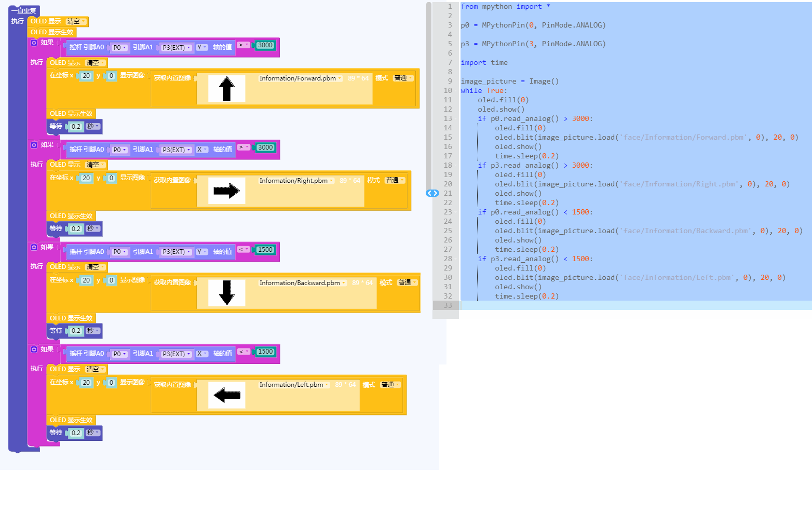Edit the 0.2 wait value in the first wait block
Image resolution: width=812 pixels, height=513 pixels.
76,126
